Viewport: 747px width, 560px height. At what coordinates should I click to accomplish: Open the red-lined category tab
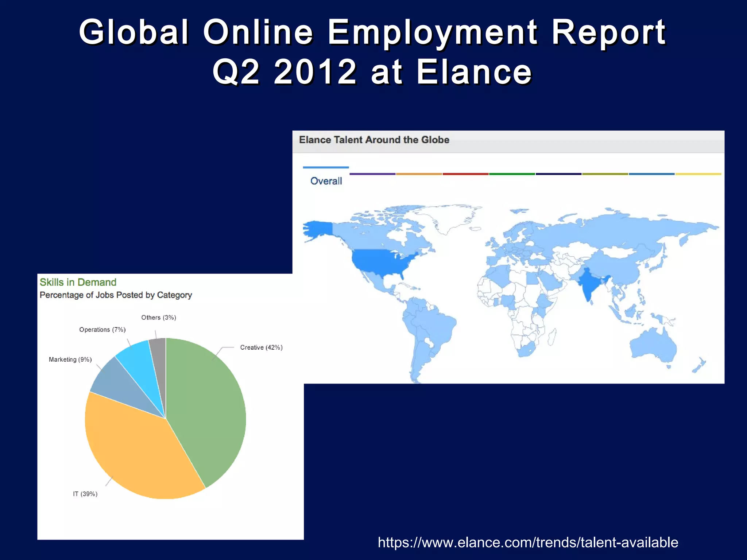tap(465, 174)
